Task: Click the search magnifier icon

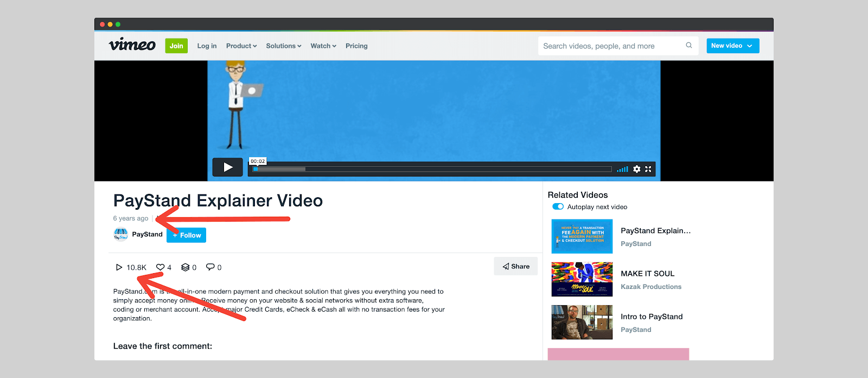Action: tap(689, 46)
